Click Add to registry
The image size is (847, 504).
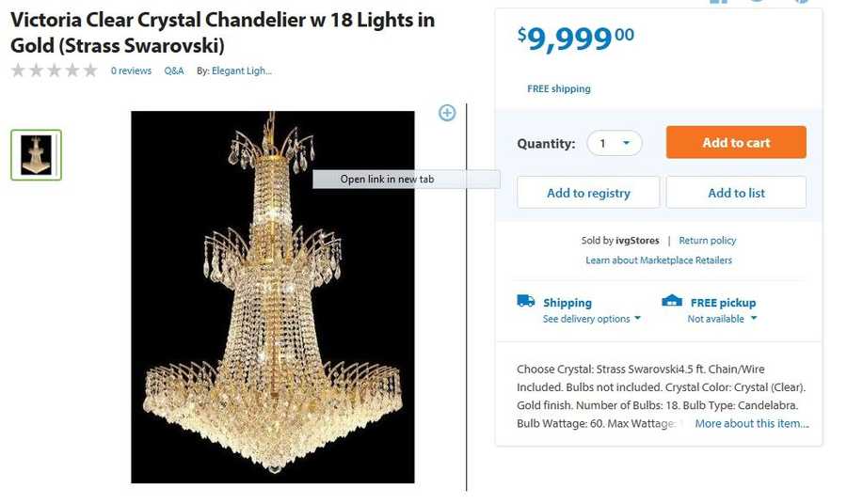point(588,193)
